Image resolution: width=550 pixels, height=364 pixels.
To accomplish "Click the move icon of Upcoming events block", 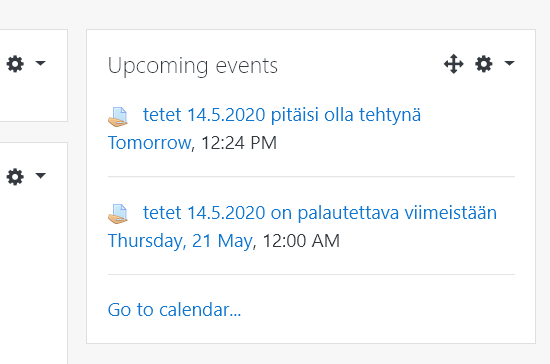I will tap(454, 64).
